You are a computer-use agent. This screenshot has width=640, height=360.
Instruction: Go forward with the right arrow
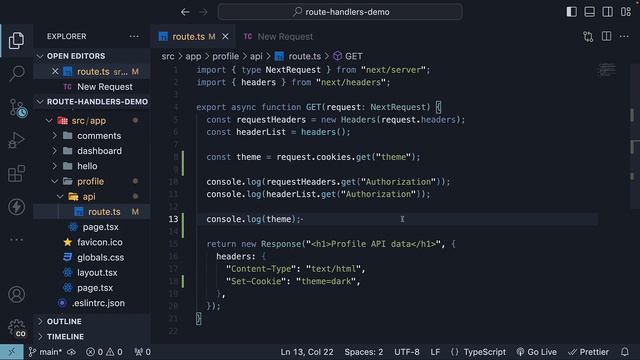(x=203, y=12)
